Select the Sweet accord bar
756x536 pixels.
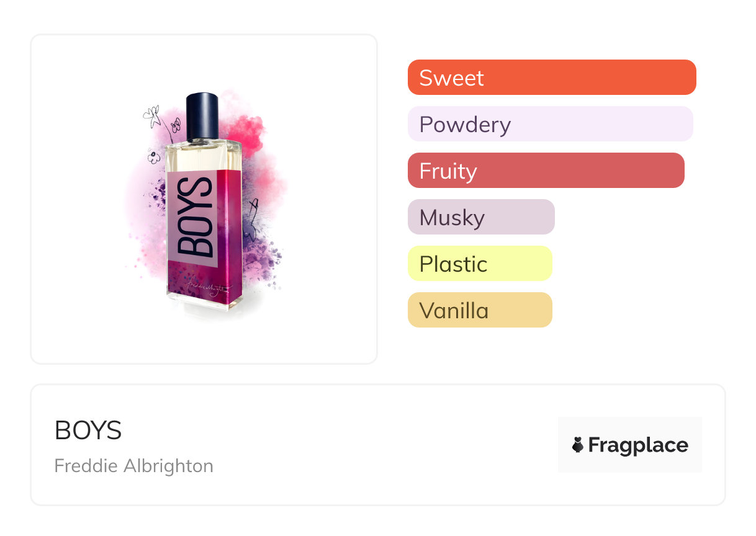point(551,78)
